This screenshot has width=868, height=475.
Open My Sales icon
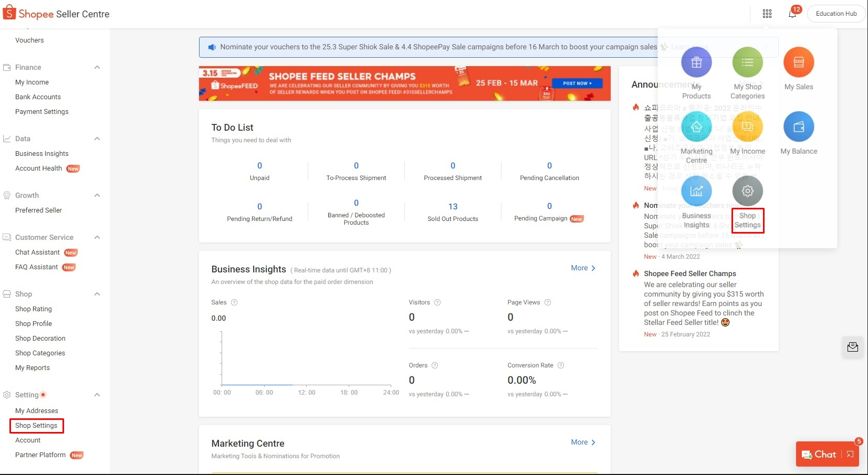(799, 62)
